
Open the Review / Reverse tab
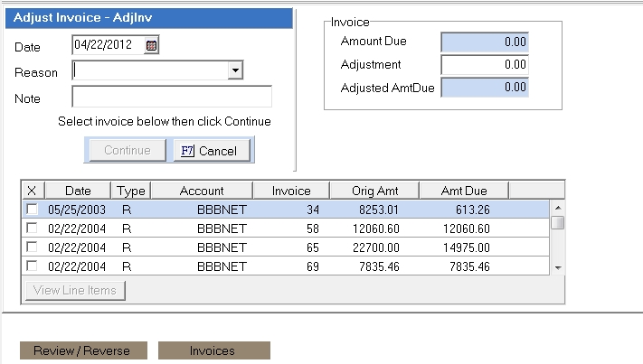click(x=81, y=350)
